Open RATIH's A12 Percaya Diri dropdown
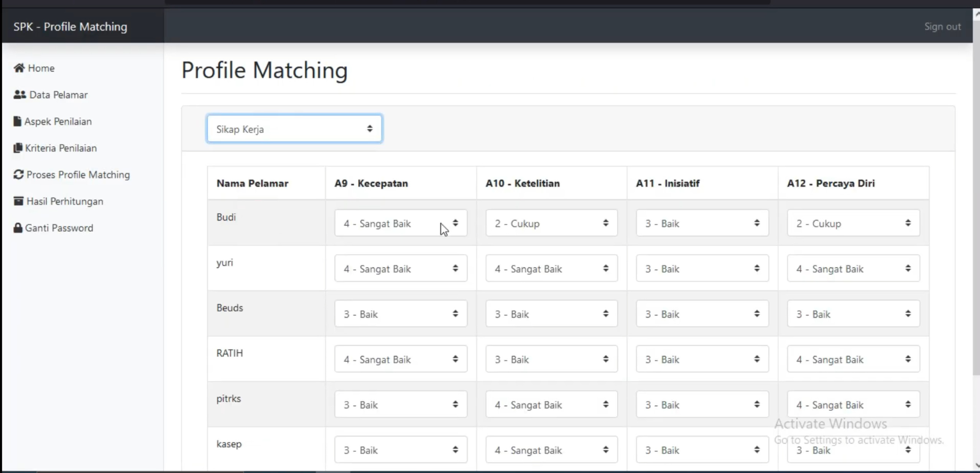The width and height of the screenshot is (980, 473). click(853, 358)
